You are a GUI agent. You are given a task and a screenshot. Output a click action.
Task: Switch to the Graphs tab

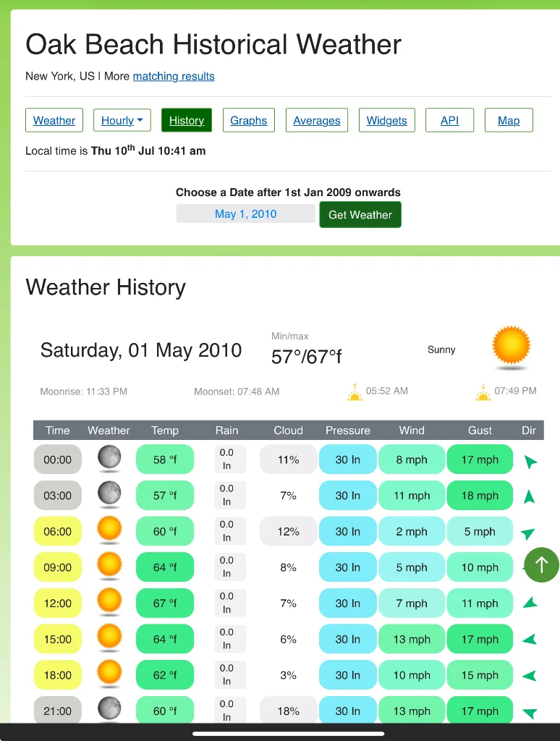click(x=249, y=121)
